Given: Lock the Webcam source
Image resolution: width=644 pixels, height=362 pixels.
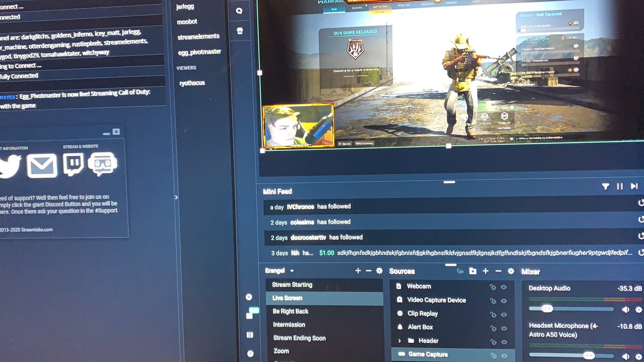Looking at the screenshot, I should [493, 287].
